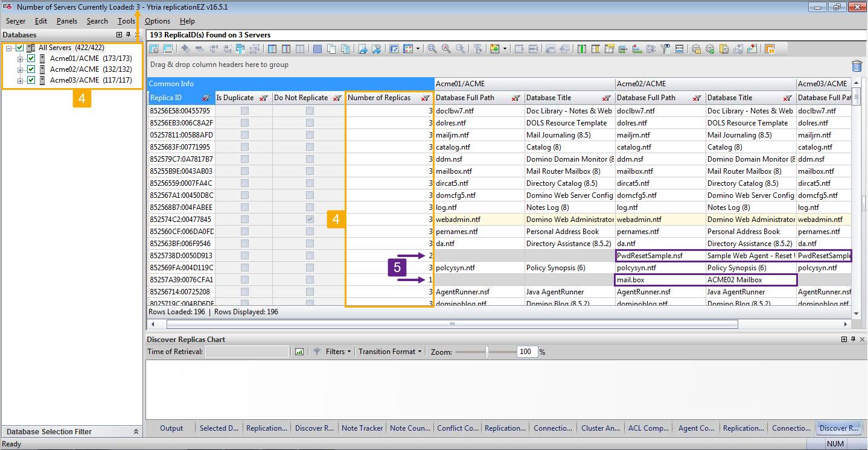Screen dimensions: 868x450
Task: Sort by Number of Replicas column header
Action: (379, 98)
